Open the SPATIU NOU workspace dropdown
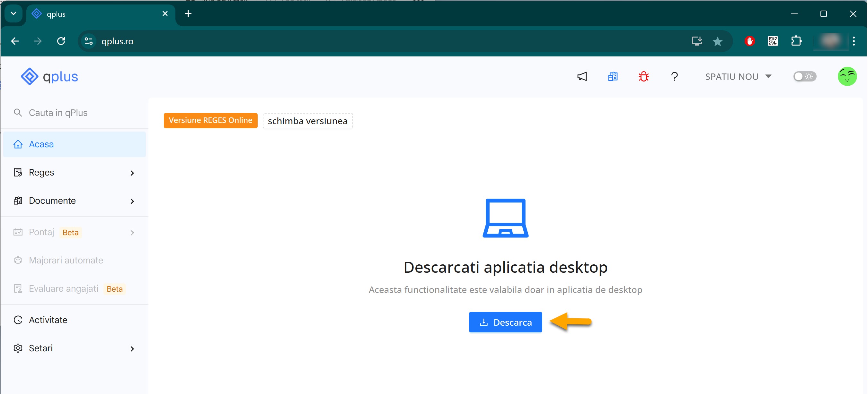The width and height of the screenshot is (868, 394). click(738, 77)
